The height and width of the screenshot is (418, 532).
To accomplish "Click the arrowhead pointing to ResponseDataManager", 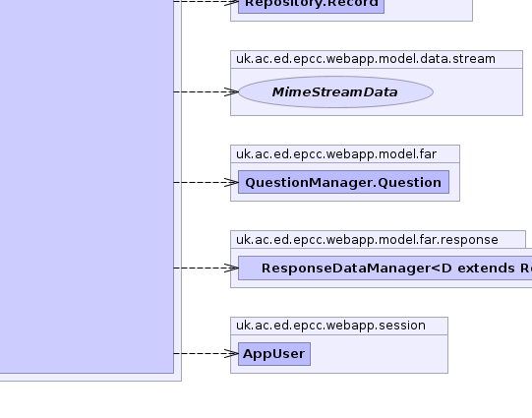I will [x=232, y=269].
